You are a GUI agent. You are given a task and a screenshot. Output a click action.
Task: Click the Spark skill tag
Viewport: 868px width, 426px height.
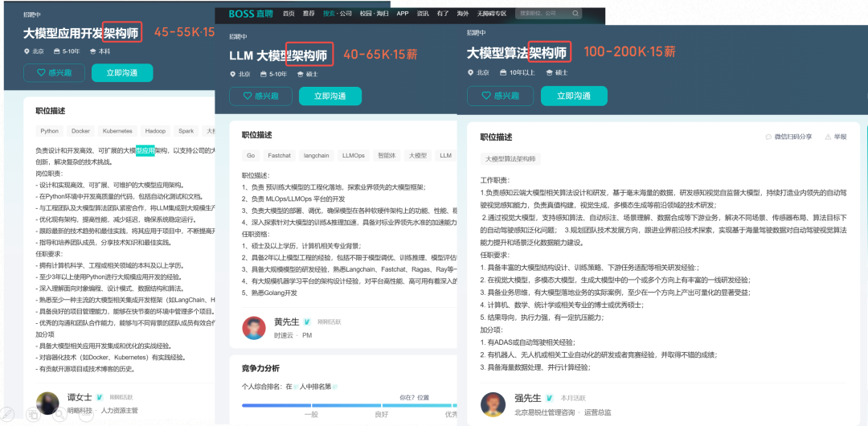click(x=186, y=131)
